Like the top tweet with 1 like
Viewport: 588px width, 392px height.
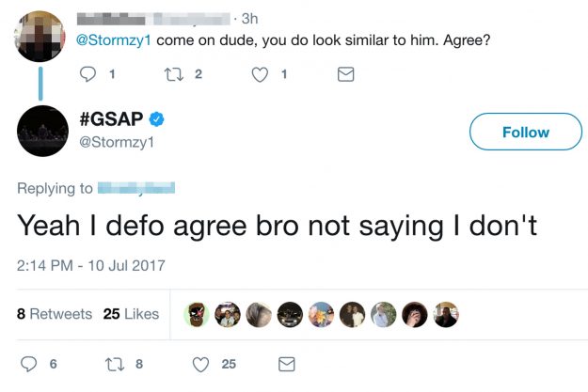pyautogui.click(x=260, y=74)
